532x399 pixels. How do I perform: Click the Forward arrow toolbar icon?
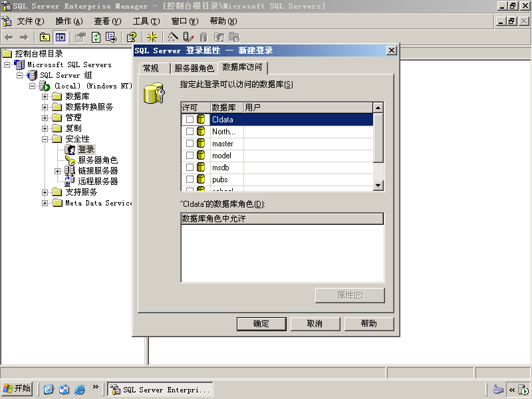(24, 37)
